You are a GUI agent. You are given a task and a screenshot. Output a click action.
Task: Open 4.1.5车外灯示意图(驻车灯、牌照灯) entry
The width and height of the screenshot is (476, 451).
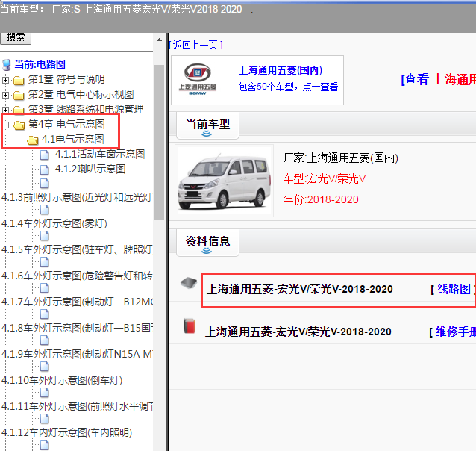point(77,250)
